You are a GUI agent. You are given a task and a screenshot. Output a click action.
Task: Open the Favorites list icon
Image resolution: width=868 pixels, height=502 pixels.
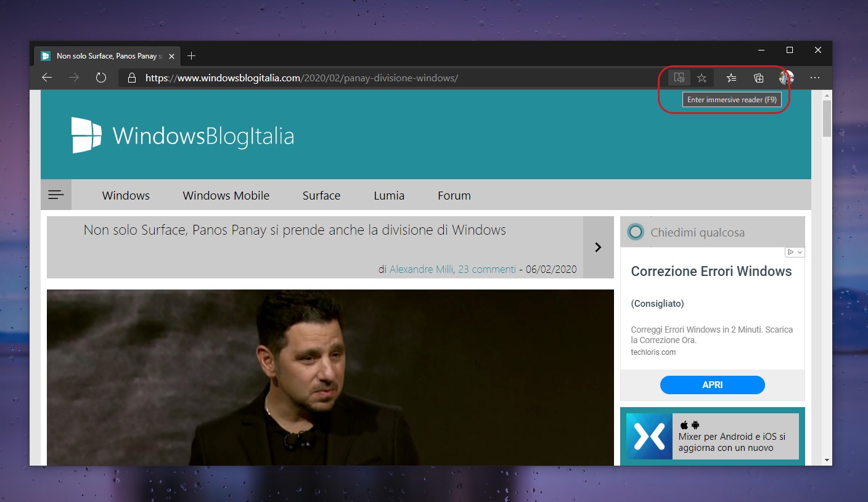pyautogui.click(x=731, y=78)
